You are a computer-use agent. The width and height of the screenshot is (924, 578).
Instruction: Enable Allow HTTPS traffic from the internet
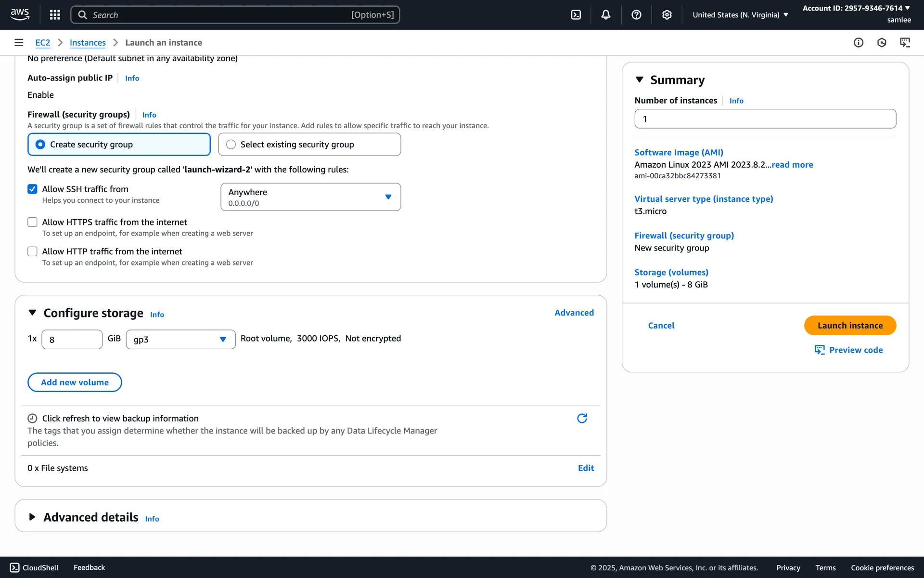[32, 222]
